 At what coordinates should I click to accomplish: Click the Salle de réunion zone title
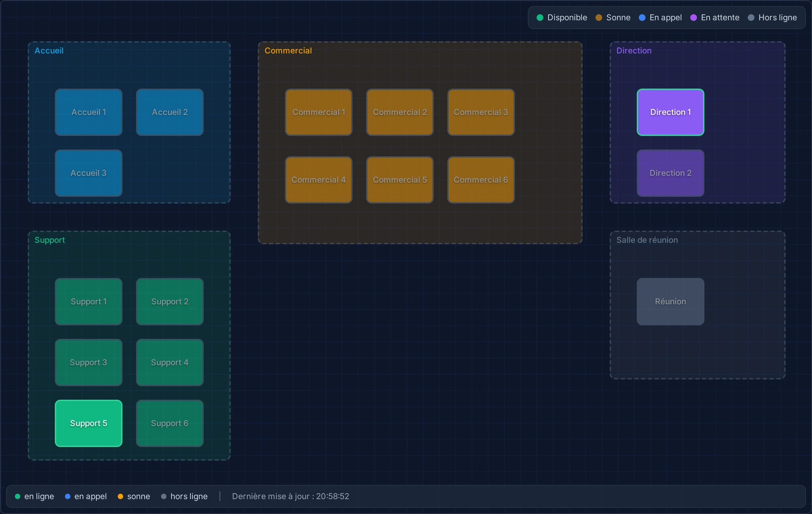click(x=647, y=240)
